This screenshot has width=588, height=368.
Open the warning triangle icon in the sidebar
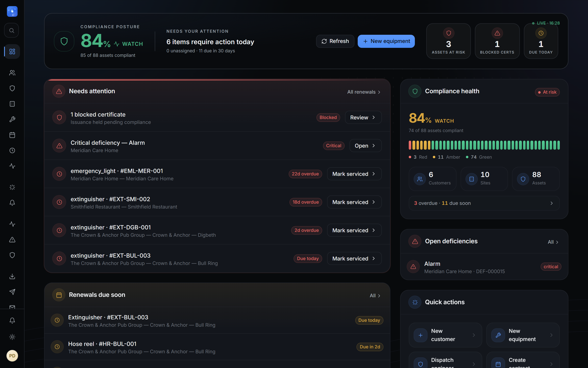coord(12,240)
